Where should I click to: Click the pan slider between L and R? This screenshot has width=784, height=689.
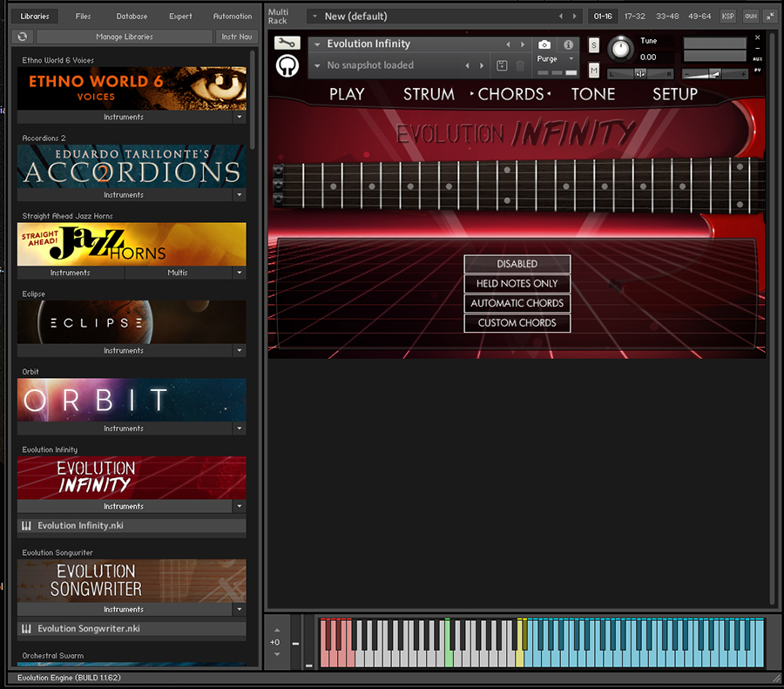pyautogui.click(x=640, y=74)
